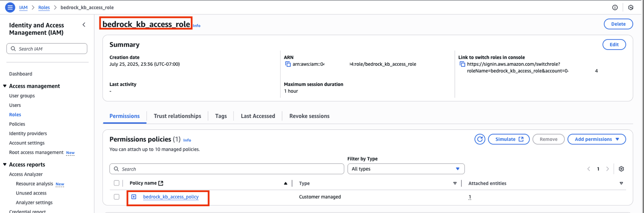The image size is (644, 213).
Task: Open the table preferences gear icon
Action: (621, 169)
